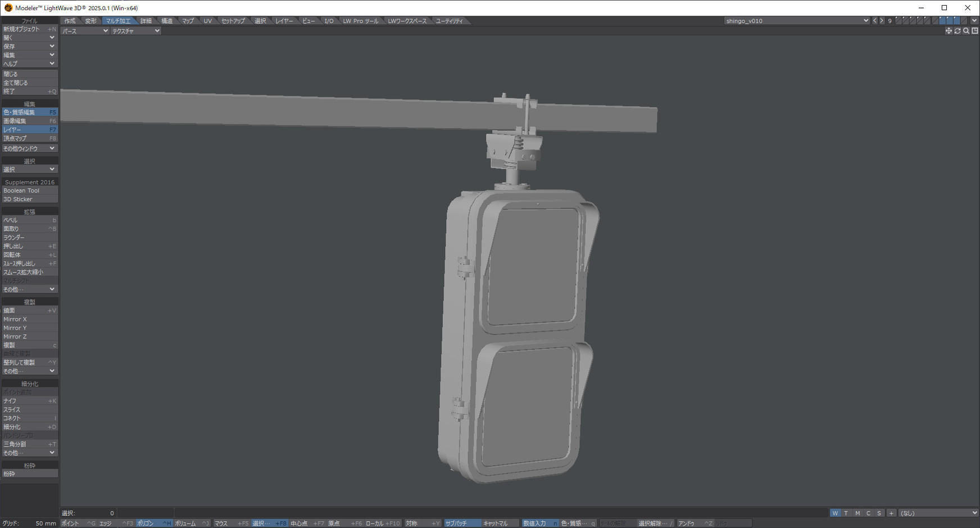Set action center to マウス
This screenshot has height=528, width=980.
(232, 523)
